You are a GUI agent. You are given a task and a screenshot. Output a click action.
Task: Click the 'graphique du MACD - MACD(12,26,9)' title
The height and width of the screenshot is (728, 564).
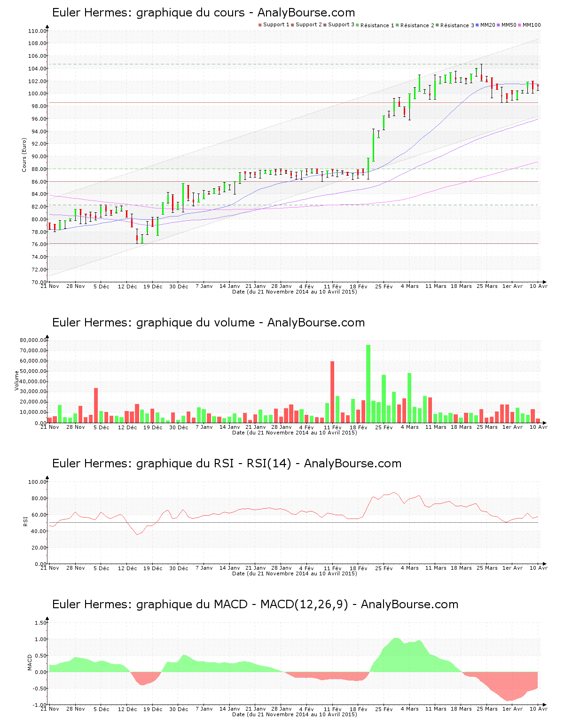point(255,604)
